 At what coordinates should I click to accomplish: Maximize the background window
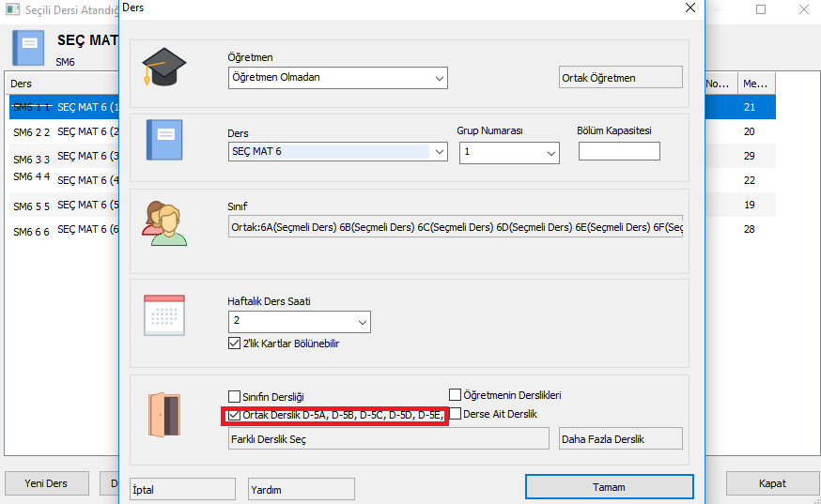pos(761,9)
